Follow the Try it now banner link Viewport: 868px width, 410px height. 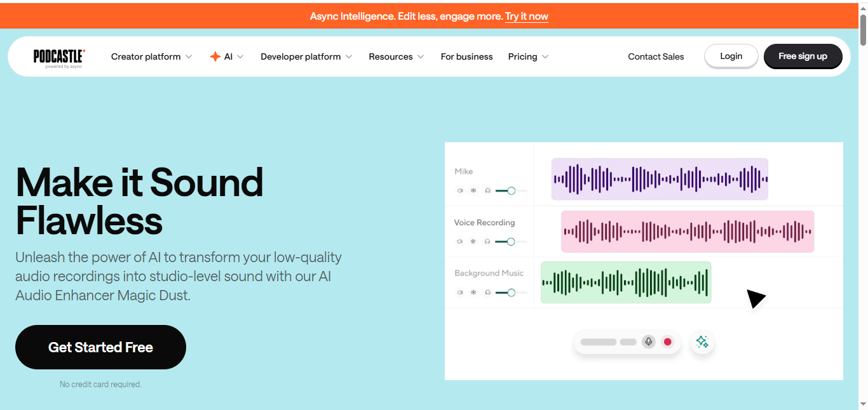click(526, 17)
